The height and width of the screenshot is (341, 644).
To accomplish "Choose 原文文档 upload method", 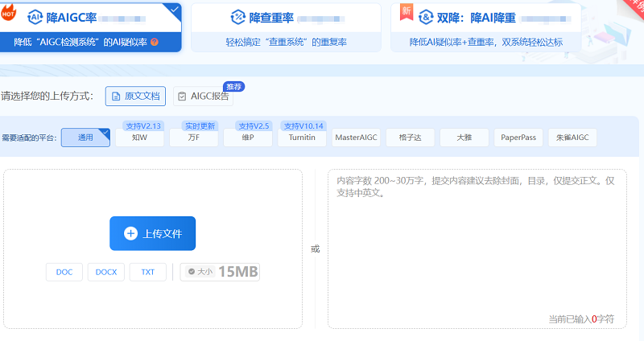I will coord(135,96).
